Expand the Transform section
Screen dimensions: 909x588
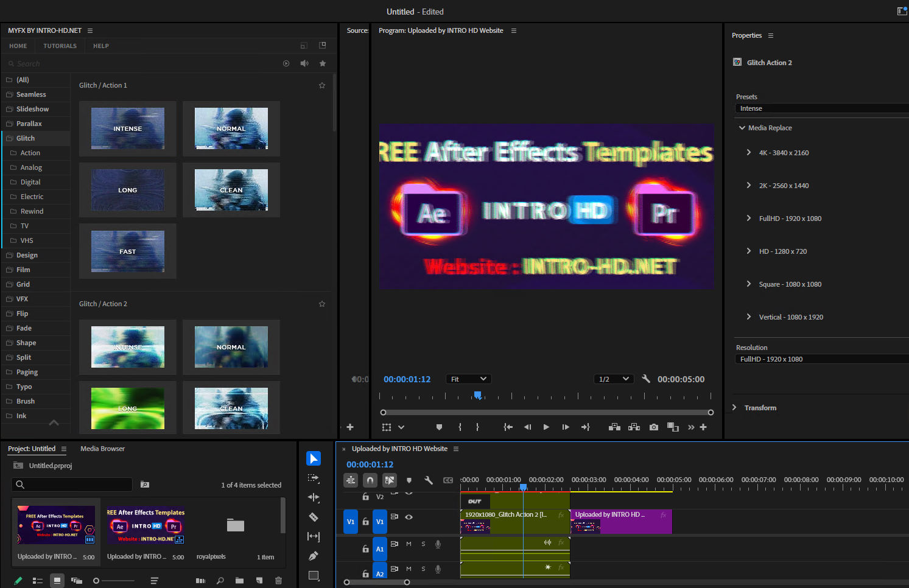pos(734,407)
